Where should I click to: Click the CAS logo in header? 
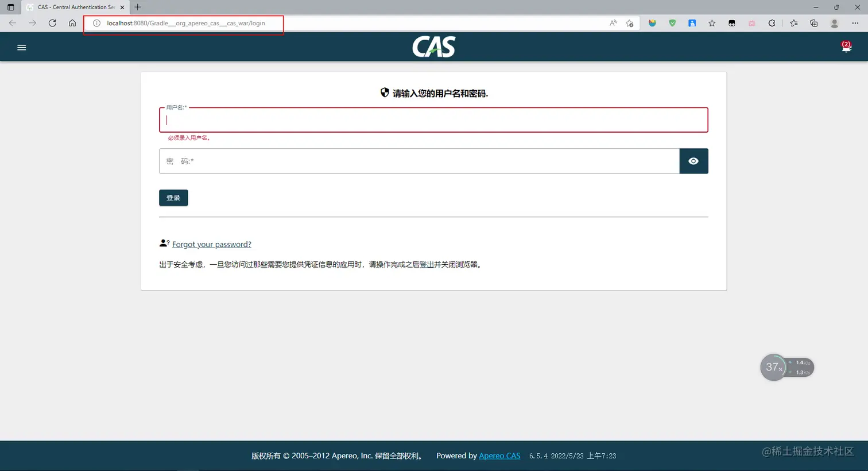[x=433, y=47]
